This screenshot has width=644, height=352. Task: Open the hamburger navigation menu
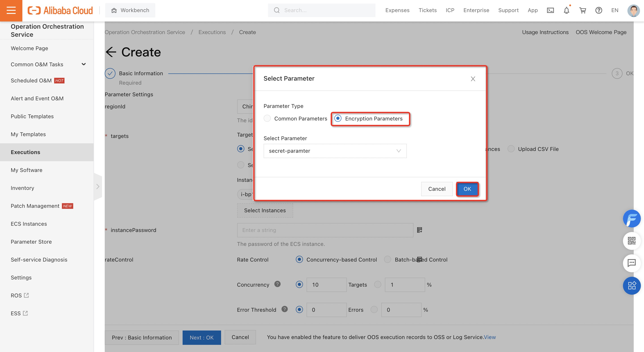(x=11, y=11)
